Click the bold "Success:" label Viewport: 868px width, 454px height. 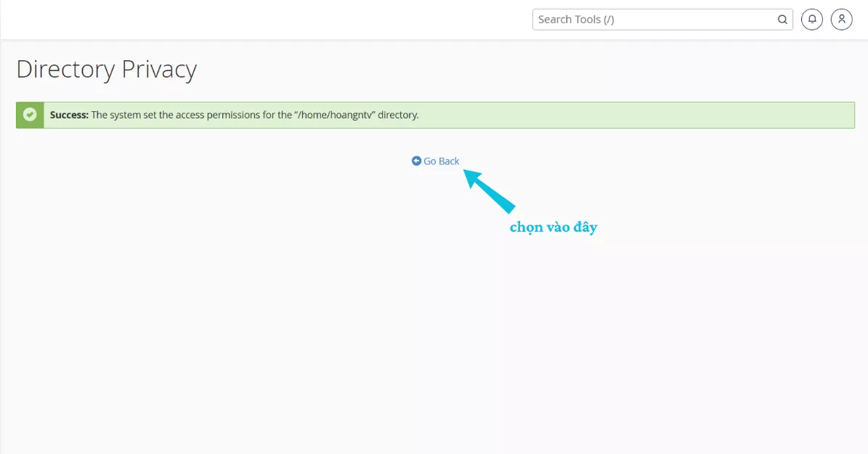pos(69,115)
